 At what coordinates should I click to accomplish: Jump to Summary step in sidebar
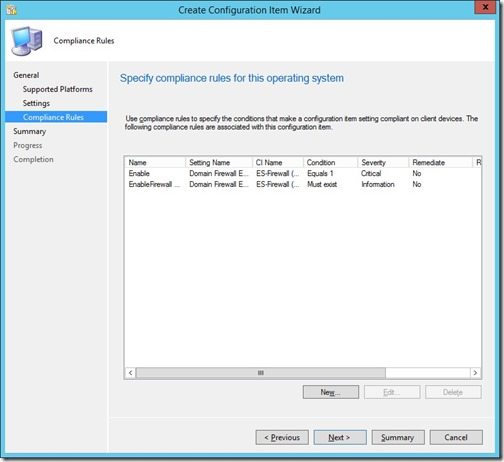(30, 131)
